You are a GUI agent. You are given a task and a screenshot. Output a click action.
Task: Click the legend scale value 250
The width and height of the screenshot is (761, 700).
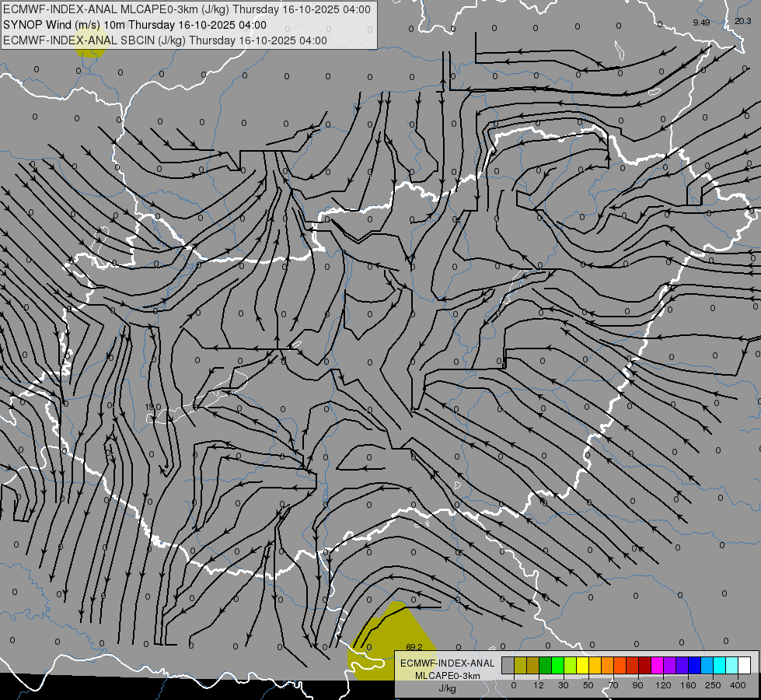(713, 685)
